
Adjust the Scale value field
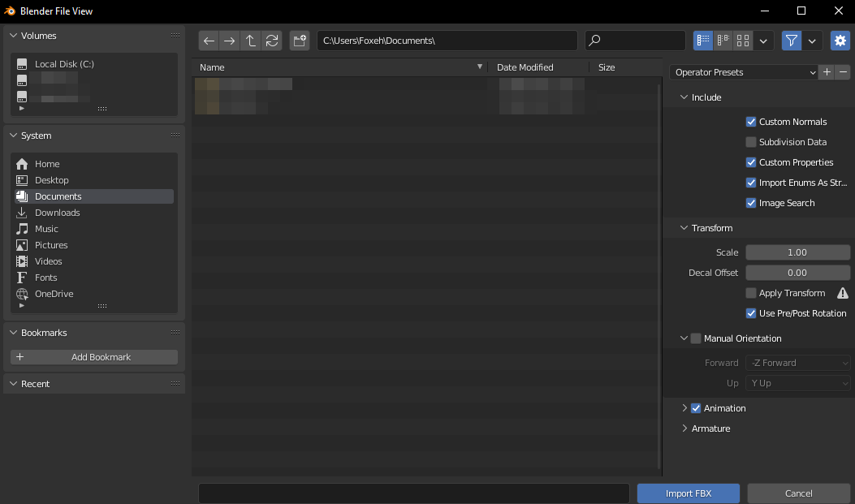797,252
